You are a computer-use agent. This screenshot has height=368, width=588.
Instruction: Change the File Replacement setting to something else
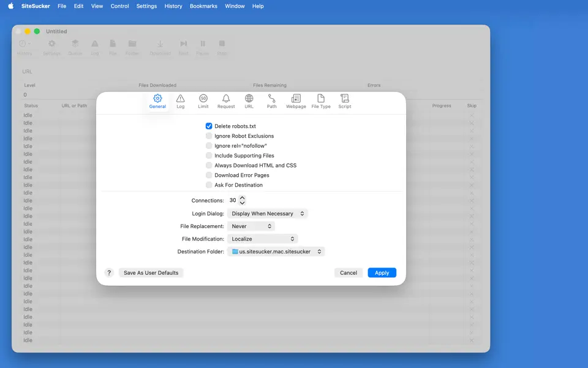click(252, 226)
